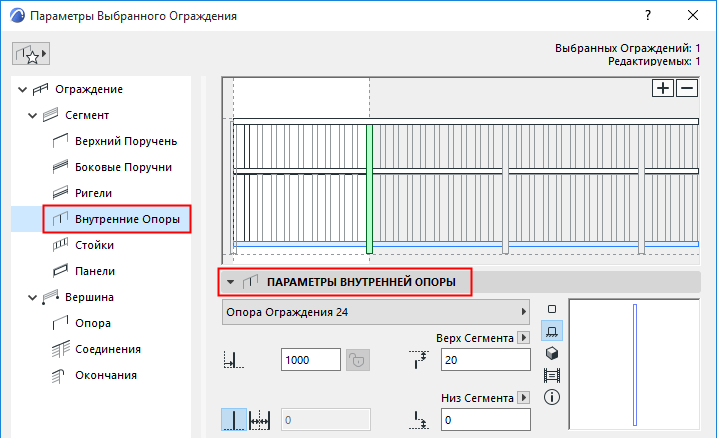
Task: Click the post width field showing 1000
Action: tap(310, 360)
